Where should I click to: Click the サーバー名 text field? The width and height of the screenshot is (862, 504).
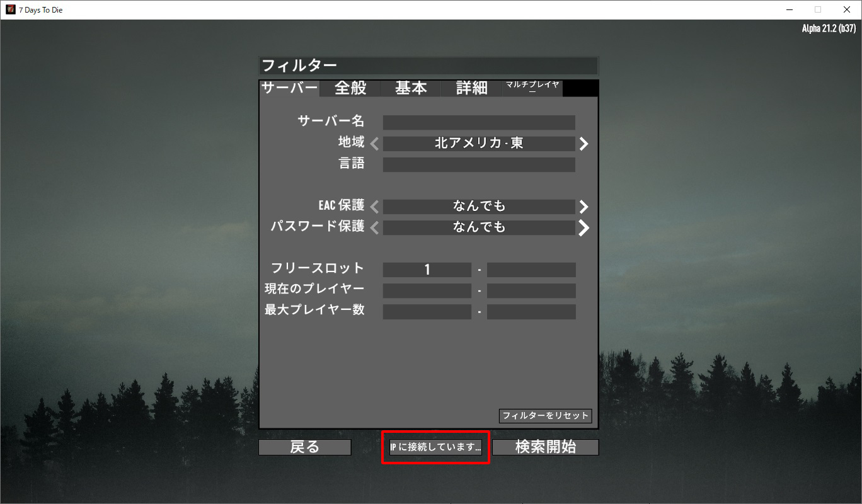point(479,122)
